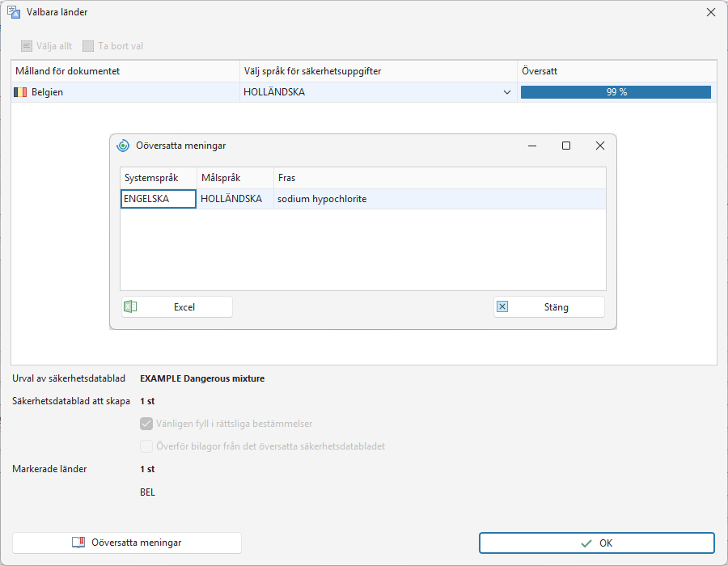Open the HOLLÄNDSKA language dropdown for Belgien

(x=507, y=92)
